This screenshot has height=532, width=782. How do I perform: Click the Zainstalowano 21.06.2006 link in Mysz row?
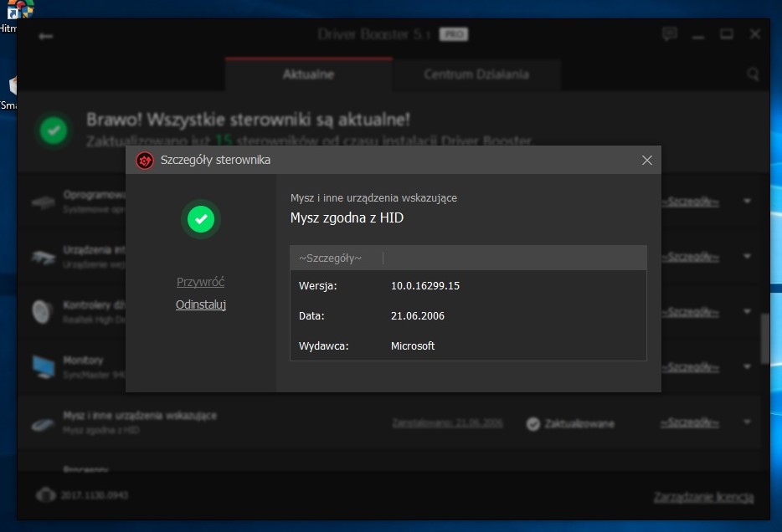click(447, 423)
